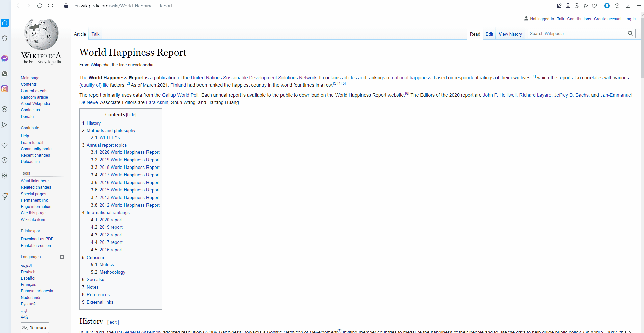Click the Wikipedia search magnifier button

pos(630,33)
